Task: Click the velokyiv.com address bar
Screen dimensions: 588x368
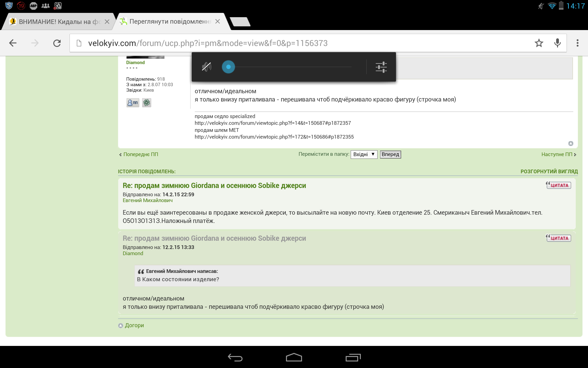Action: click(x=276, y=43)
